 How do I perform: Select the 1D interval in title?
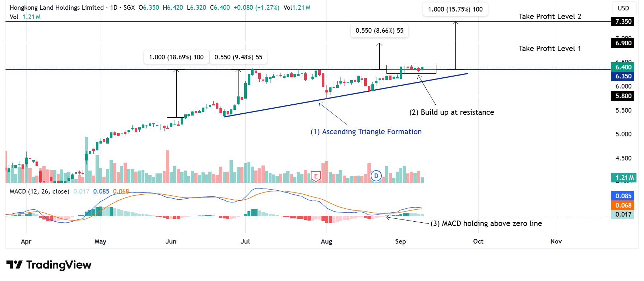114,8
